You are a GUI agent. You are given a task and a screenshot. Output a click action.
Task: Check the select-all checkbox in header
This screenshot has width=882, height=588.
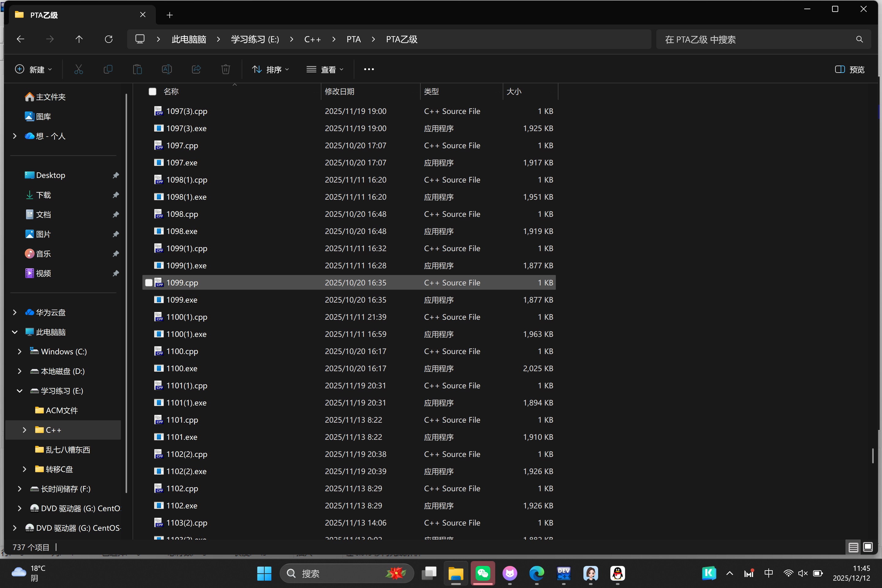pyautogui.click(x=152, y=92)
